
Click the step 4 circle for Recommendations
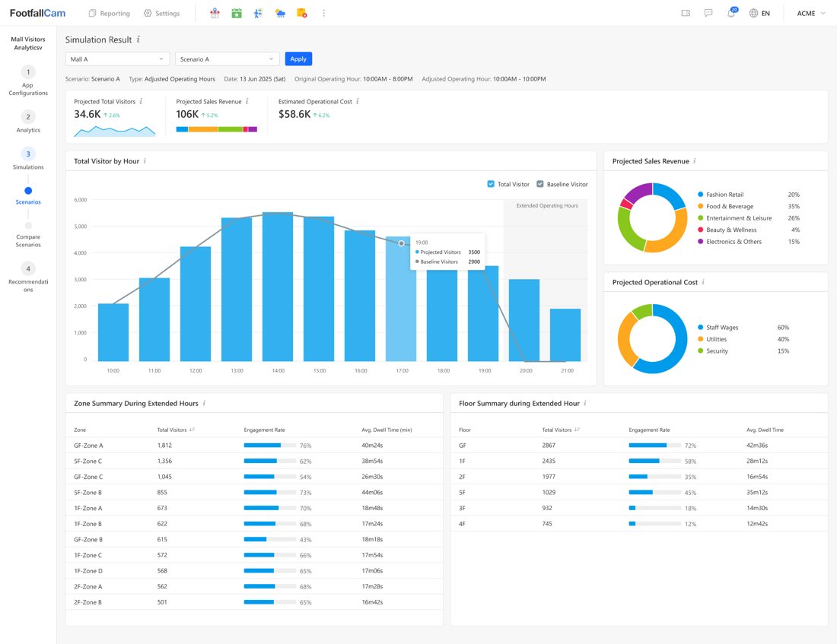pyautogui.click(x=28, y=268)
